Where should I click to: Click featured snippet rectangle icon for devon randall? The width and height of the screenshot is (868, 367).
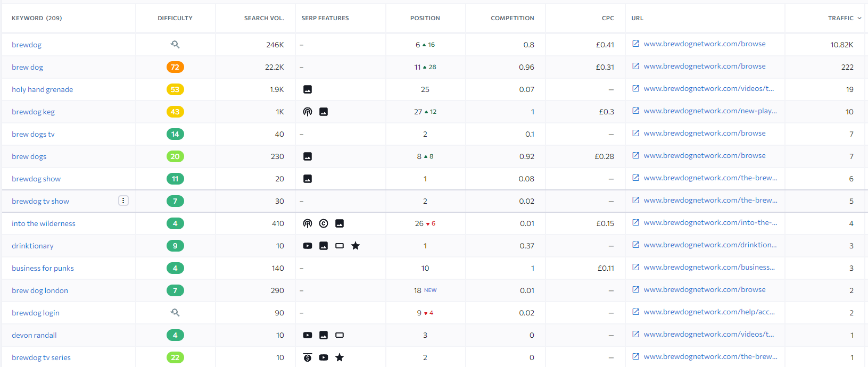[340, 335]
